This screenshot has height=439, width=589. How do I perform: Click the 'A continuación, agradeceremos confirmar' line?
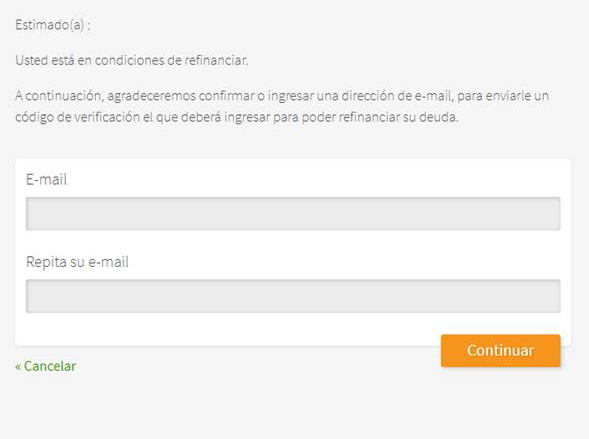282,96
